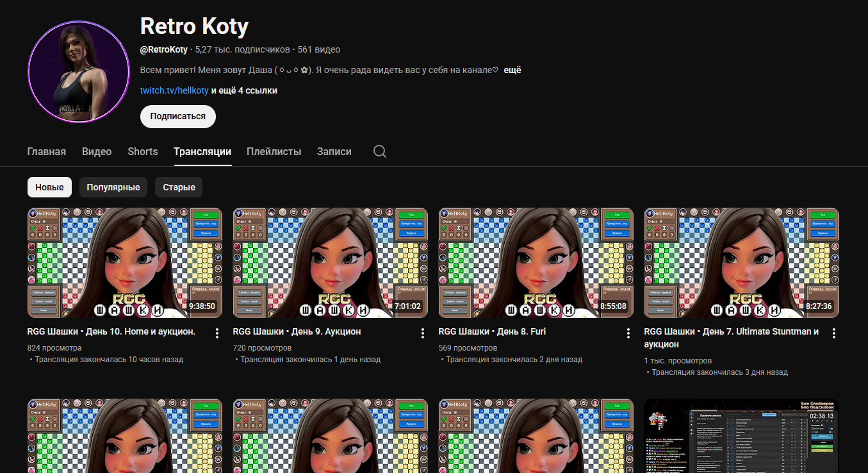The width and height of the screenshot is (868, 473).
Task: Open stream titled День 8. Furi
Action: [492, 331]
